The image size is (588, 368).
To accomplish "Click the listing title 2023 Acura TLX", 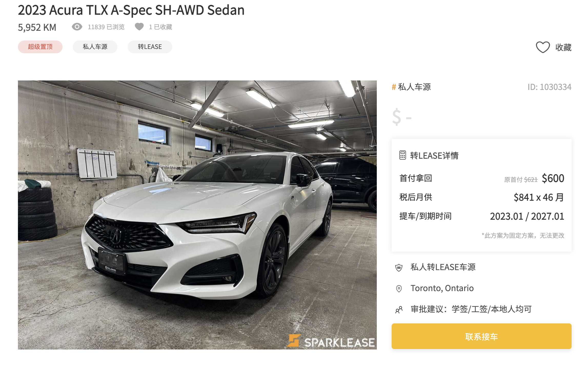I will pyautogui.click(x=131, y=10).
